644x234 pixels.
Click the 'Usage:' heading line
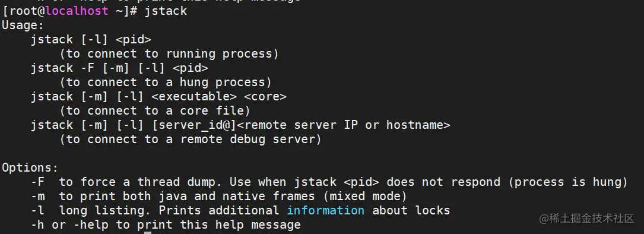point(23,25)
